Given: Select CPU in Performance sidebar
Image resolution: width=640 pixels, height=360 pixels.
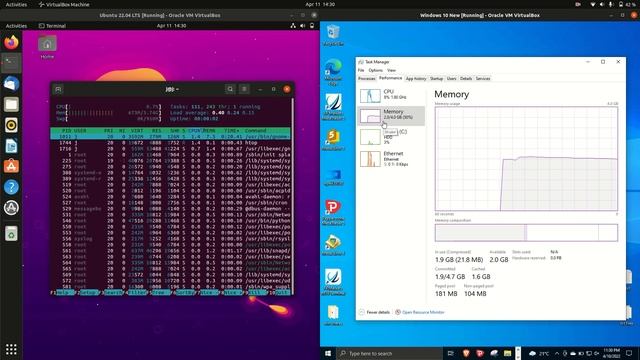Looking at the screenshot, I should (x=391, y=96).
